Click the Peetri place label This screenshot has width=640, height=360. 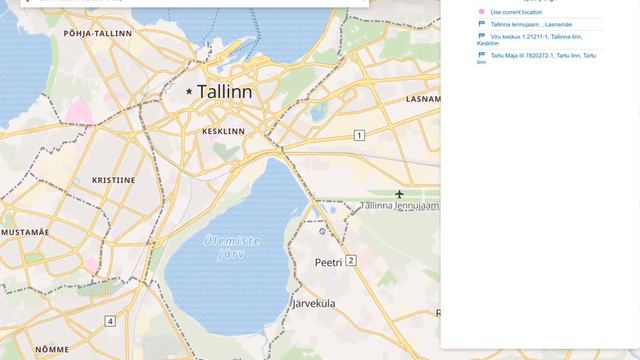[x=328, y=262]
